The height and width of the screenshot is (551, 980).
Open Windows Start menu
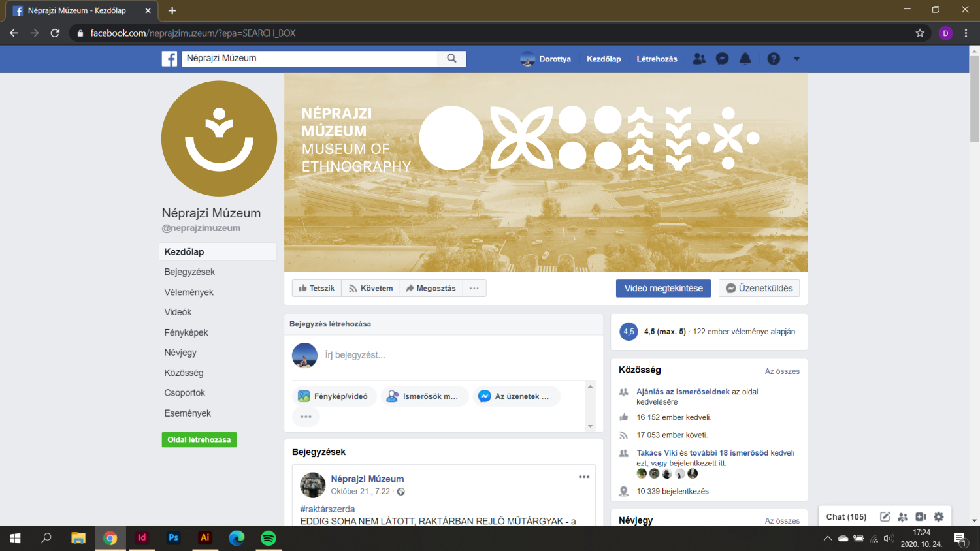pyautogui.click(x=16, y=538)
